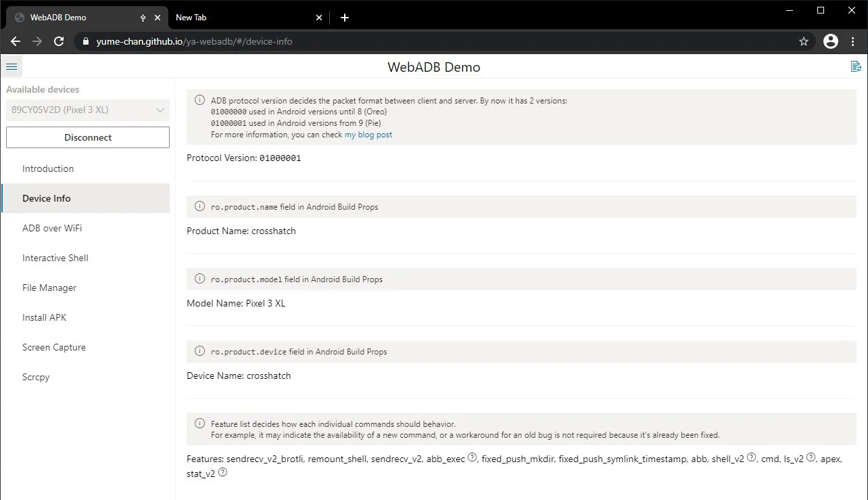Open the command log panel icon
The height and width of the screenshot is (500, 868).
pos(857,66)
